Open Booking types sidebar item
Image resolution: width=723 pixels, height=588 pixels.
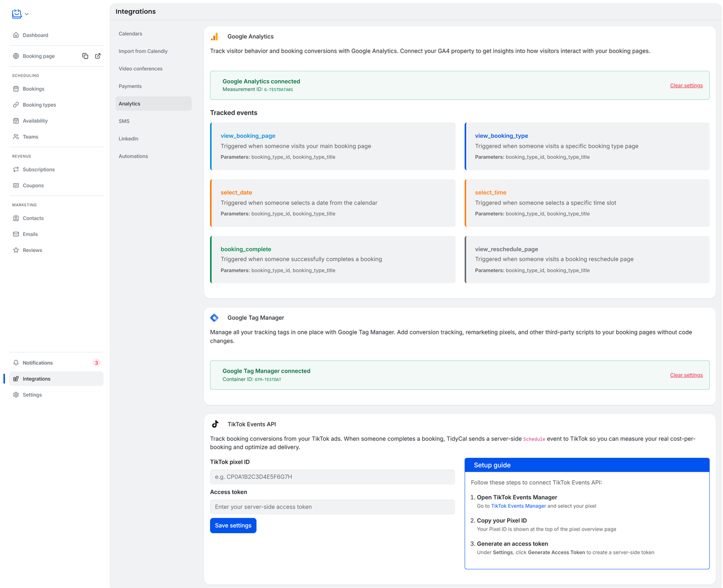coord(56,105)
